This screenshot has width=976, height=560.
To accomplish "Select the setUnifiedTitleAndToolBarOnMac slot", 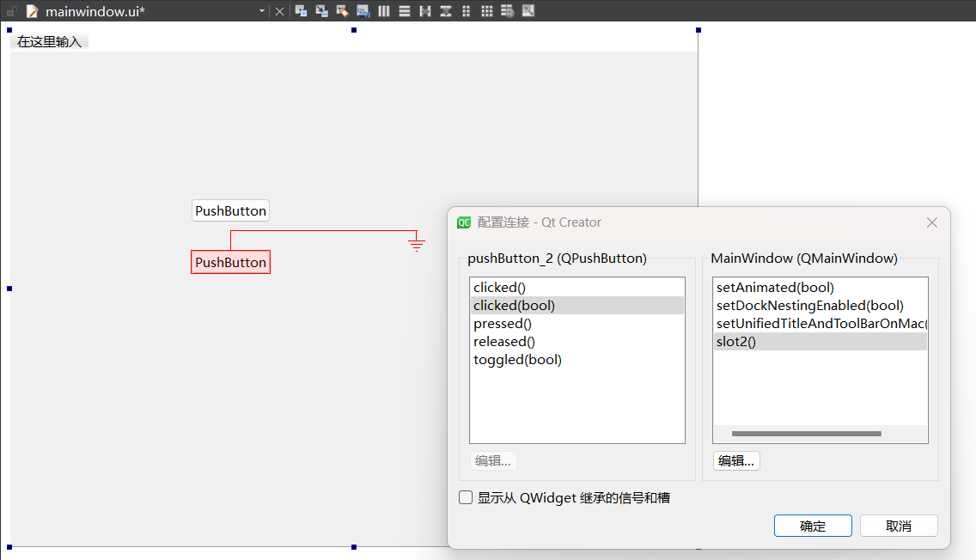I will pos(820,324).
